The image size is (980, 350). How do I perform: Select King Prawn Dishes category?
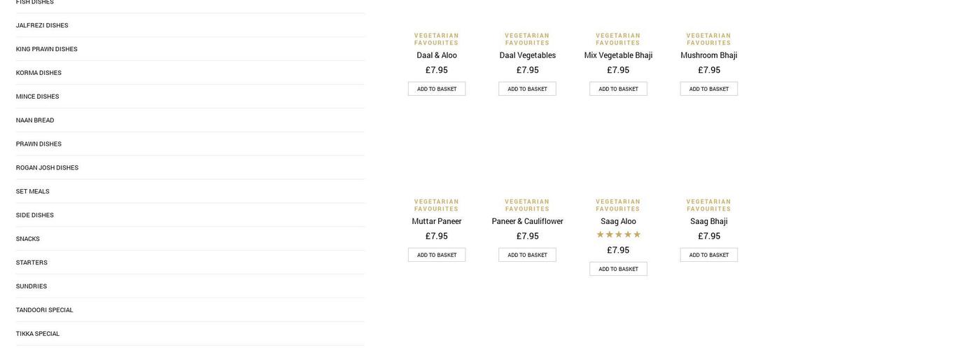click(x=47, y=49)
